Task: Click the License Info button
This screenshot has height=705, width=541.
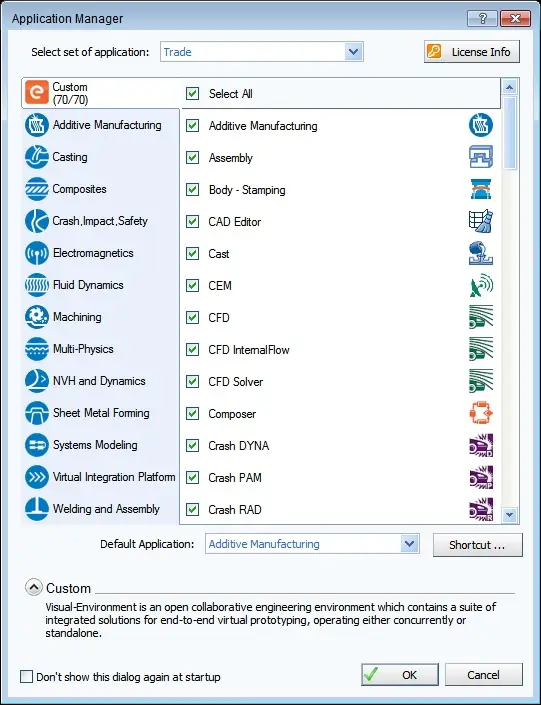Action: click(x=472, y=52)
